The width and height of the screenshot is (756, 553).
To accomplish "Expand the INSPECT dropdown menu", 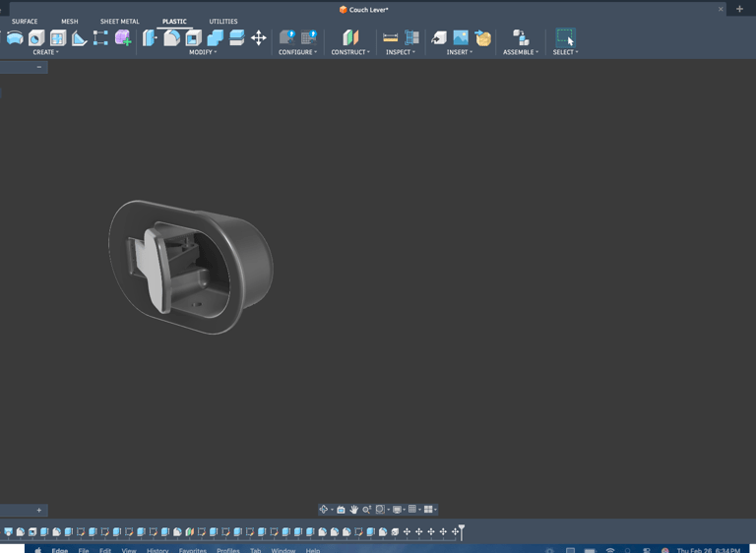I will (400, 52).
